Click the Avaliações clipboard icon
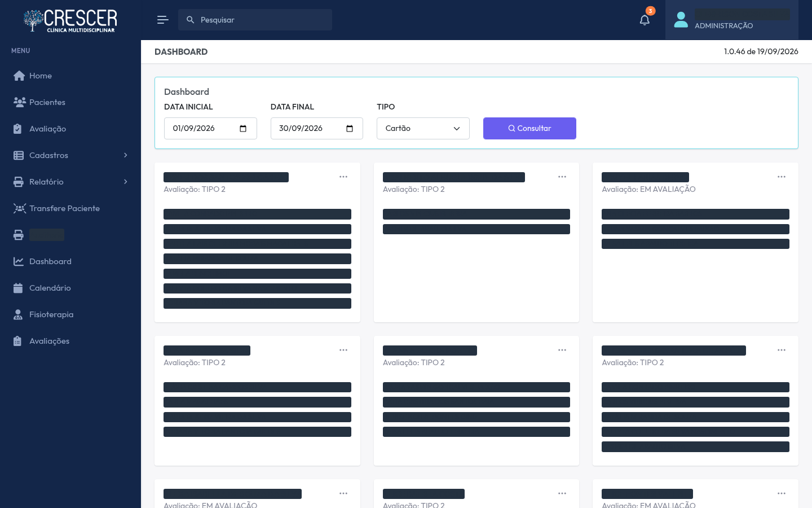 [17, 341]
